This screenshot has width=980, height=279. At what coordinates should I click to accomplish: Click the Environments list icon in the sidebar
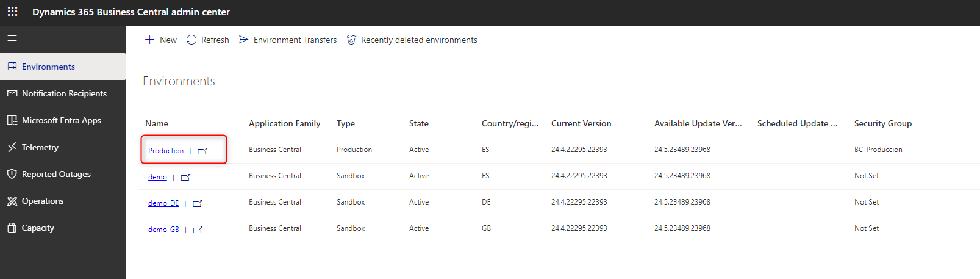(x=12, y=67)
